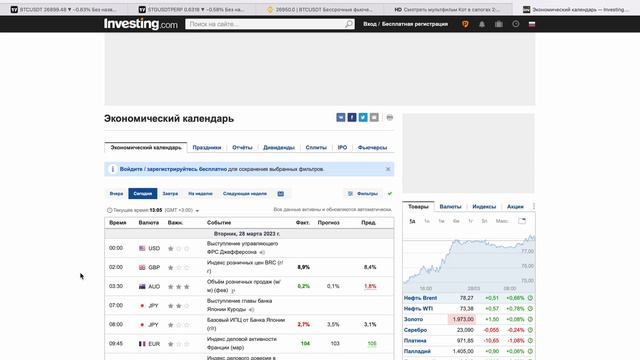
Task: Share the calendar on Twitter
Action: coord(363,118)
